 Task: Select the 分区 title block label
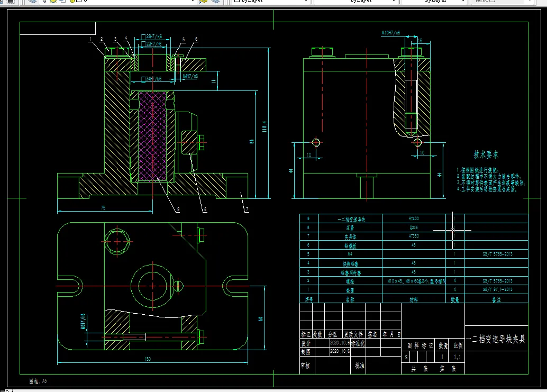point(332,334)
